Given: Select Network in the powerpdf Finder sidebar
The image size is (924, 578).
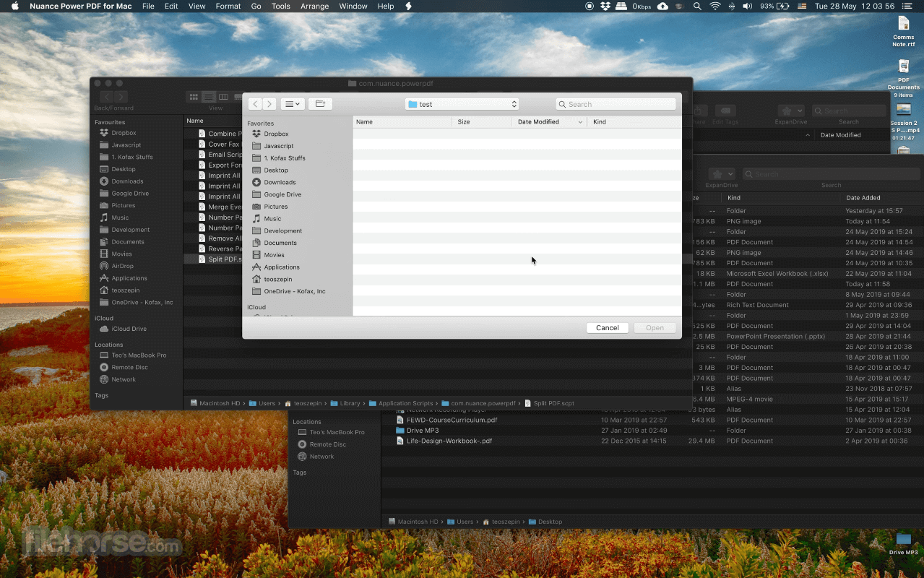Looking at the screenshot, I should pyautogui.click(x=124, y=379).
